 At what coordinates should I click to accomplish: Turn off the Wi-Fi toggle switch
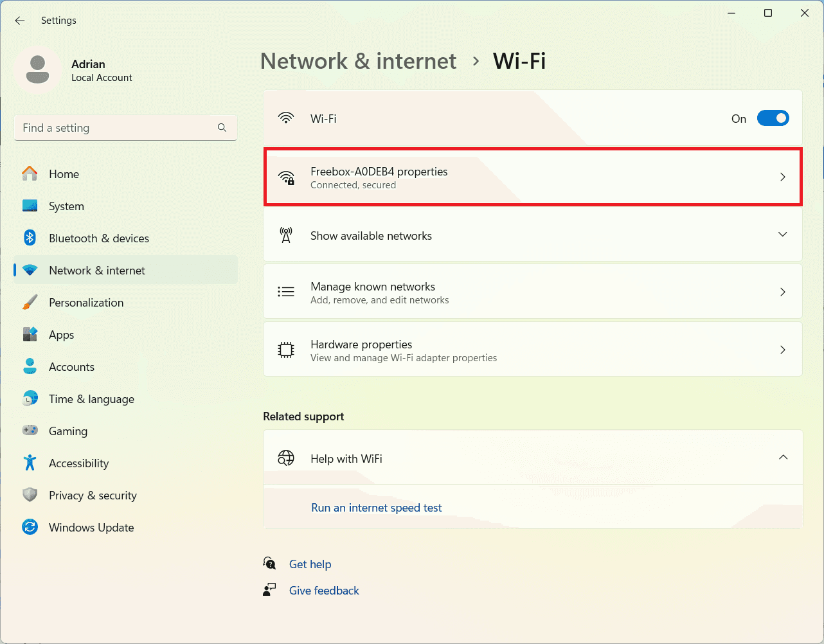point(773,118)
